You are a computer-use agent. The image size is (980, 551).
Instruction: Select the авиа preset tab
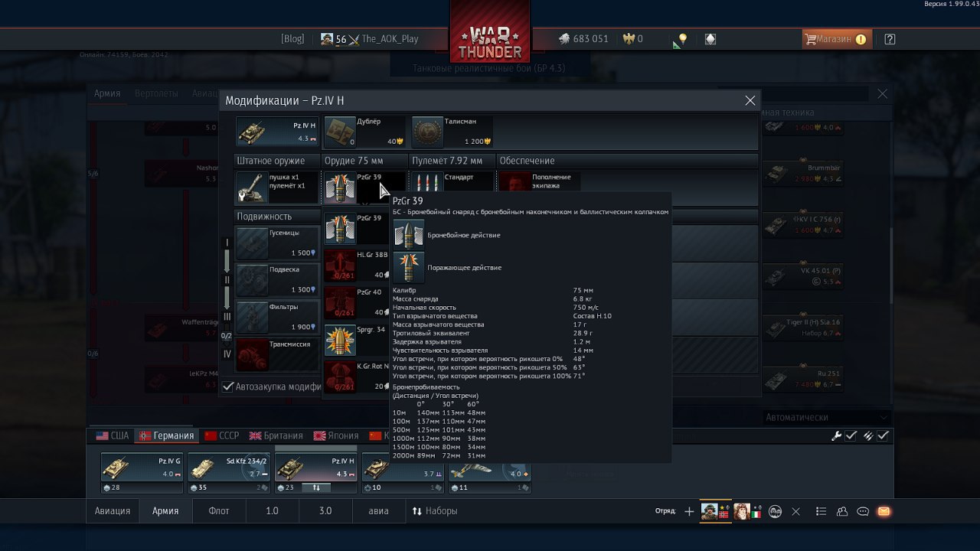[x=378, y=510]
